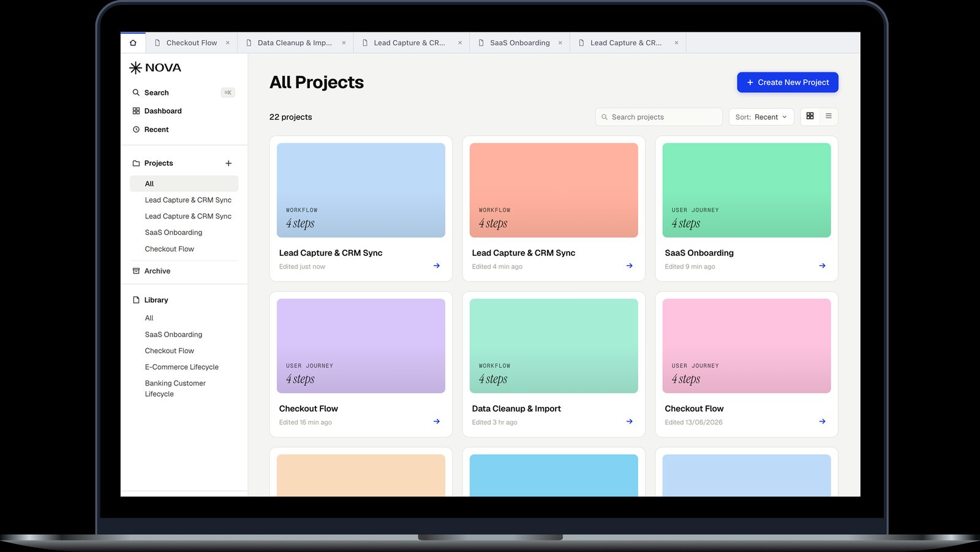Click the SaaS Onboarding card title

(699, 253)
